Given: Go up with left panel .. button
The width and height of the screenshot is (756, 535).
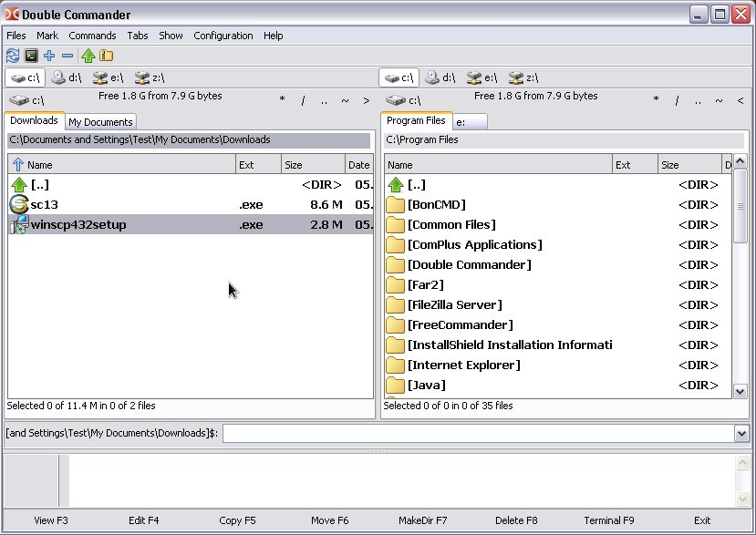Looking at the screenshot, I should coord(324,99).
